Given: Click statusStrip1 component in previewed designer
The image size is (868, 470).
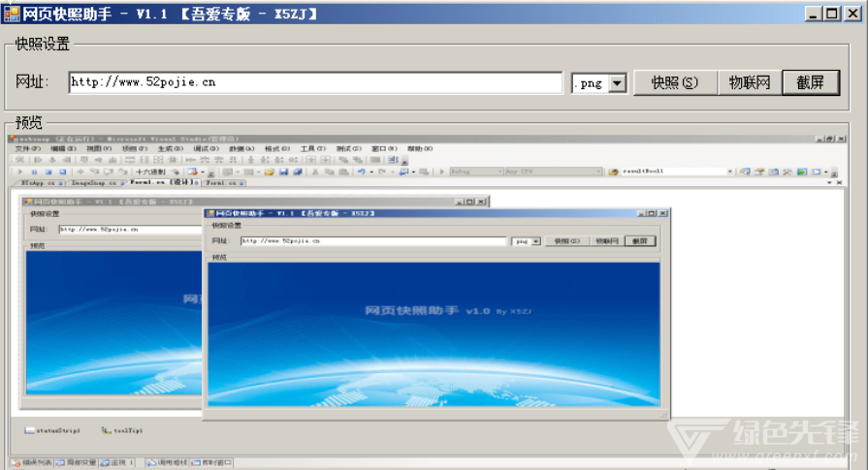Looking at the screenshot, I should click(52, 430).
